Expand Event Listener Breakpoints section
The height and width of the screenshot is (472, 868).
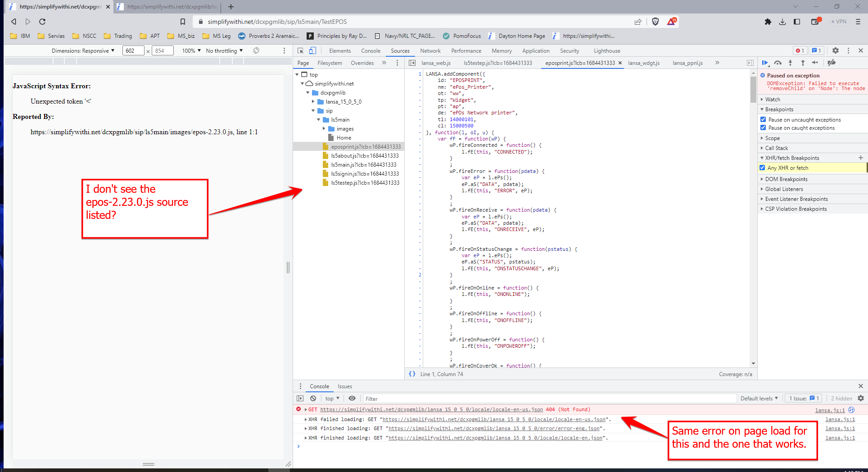pyautogui.click(x=796, y=199)
